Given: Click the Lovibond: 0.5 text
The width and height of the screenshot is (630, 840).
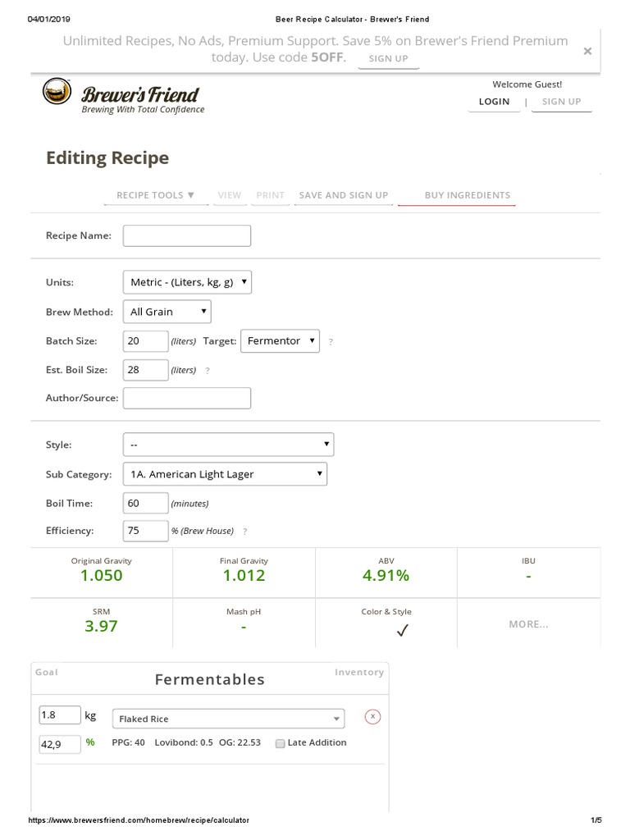Looking at the screenshot, I should pos(184,743).
